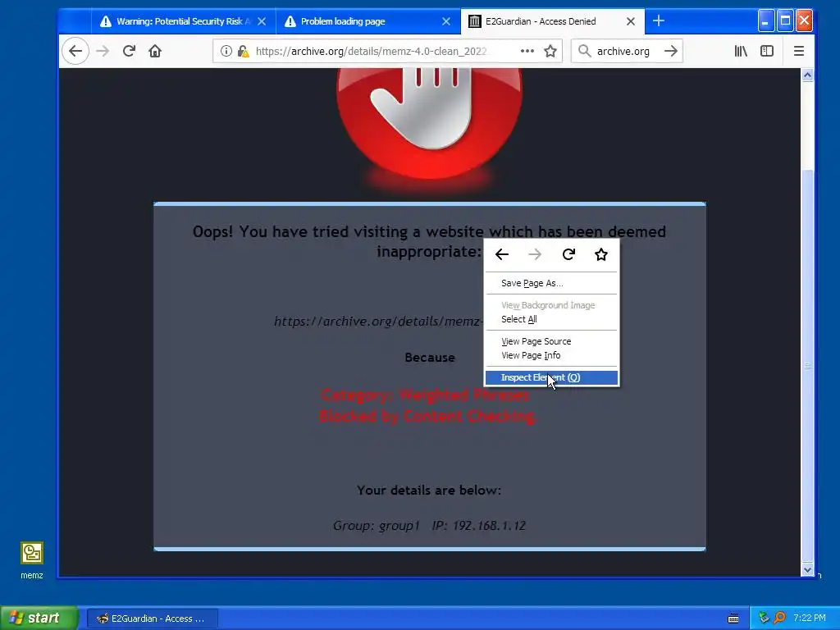
Task: Click the context menu back arrow
Action: (x=501, y=254)
